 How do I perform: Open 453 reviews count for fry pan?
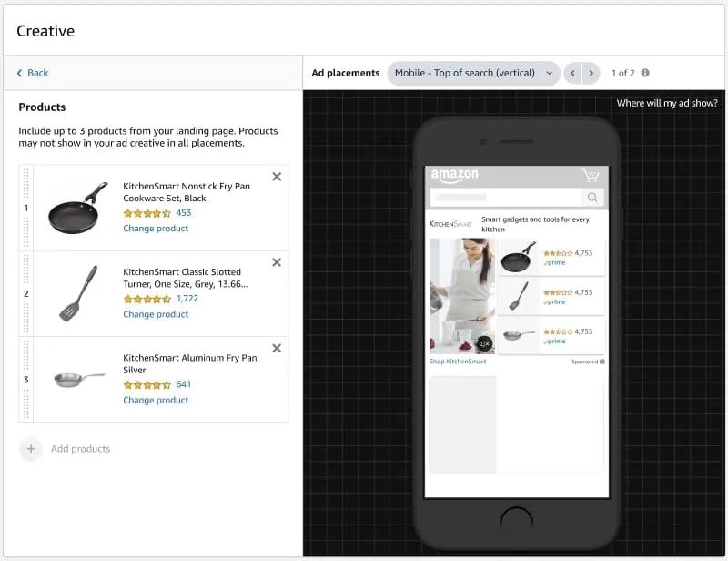tap(184, 213)
